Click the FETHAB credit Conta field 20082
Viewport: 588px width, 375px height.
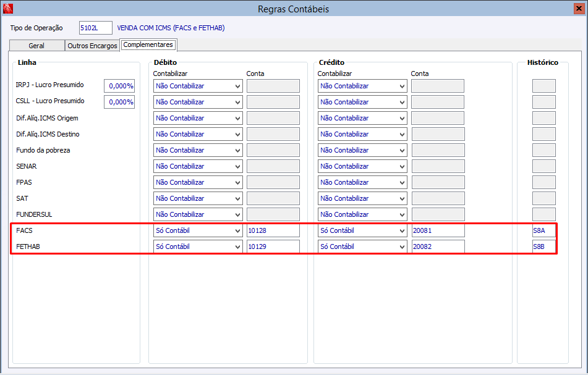click(x=438, y=246)
